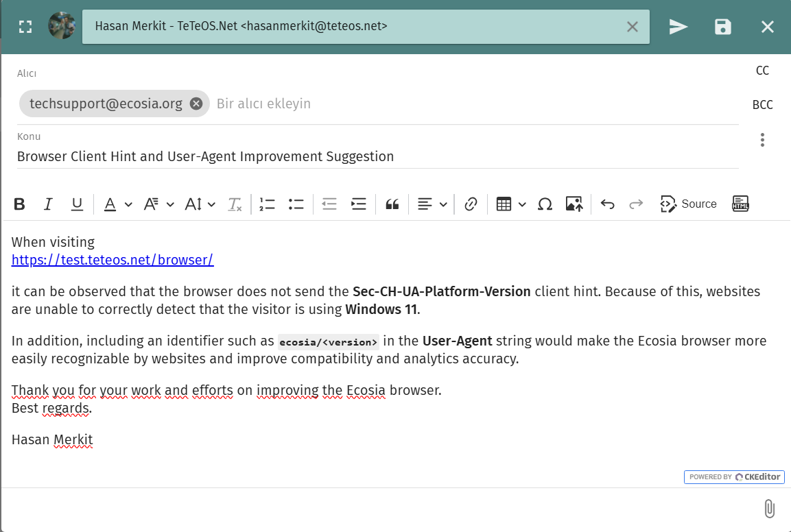Apply font color with the A icon

(x=110, y=204)
